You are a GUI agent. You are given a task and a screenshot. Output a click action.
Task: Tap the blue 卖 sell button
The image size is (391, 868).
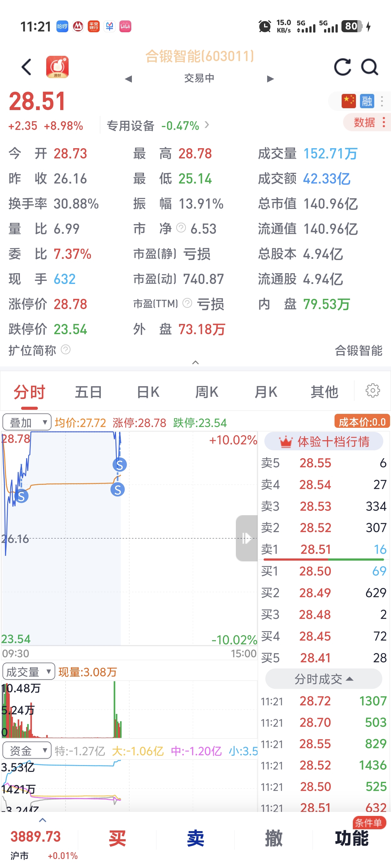(x=196, y=838)
